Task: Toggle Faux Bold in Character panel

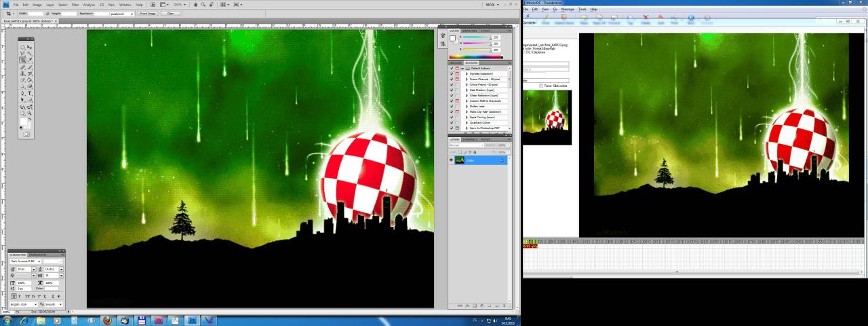Action: click(x=15, y=296)
